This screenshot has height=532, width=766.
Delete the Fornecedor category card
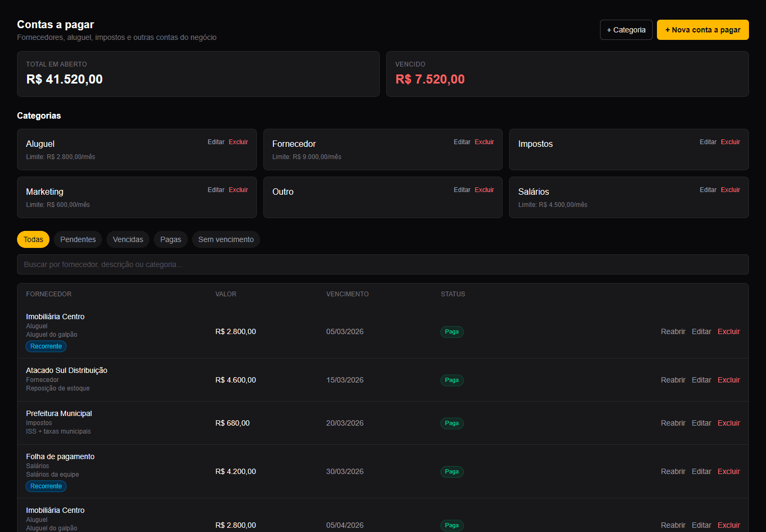click(485, 142)
